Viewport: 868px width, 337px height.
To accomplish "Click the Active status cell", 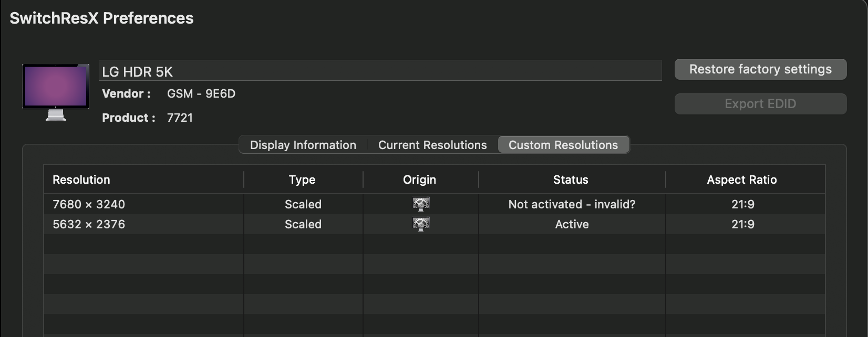I will [x=572, y=224].
